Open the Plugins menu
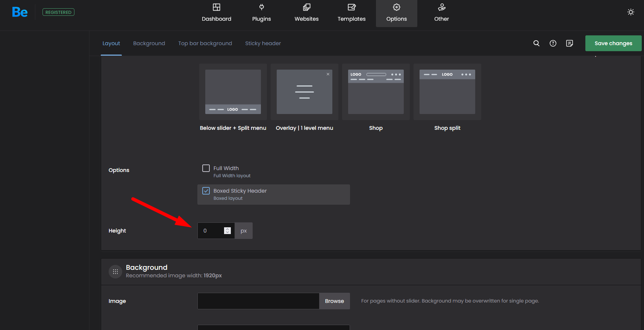644x330 pixels. coord(262,14)
